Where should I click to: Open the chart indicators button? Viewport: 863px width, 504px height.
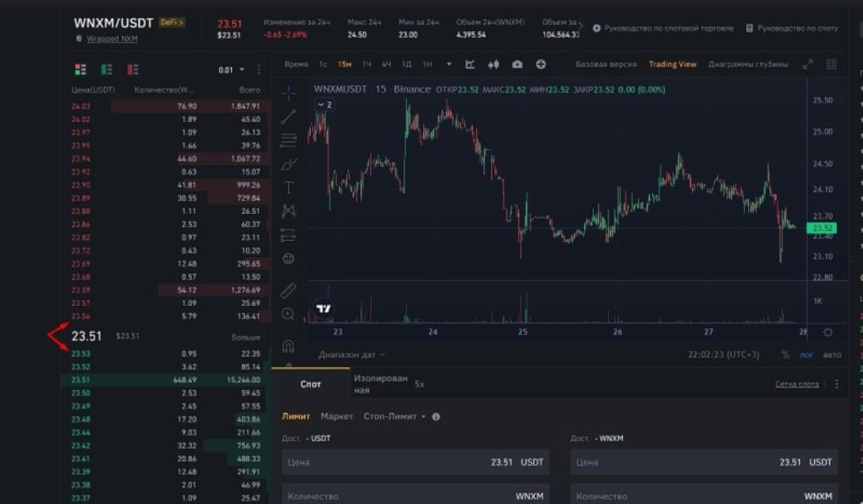coord(469,64)
